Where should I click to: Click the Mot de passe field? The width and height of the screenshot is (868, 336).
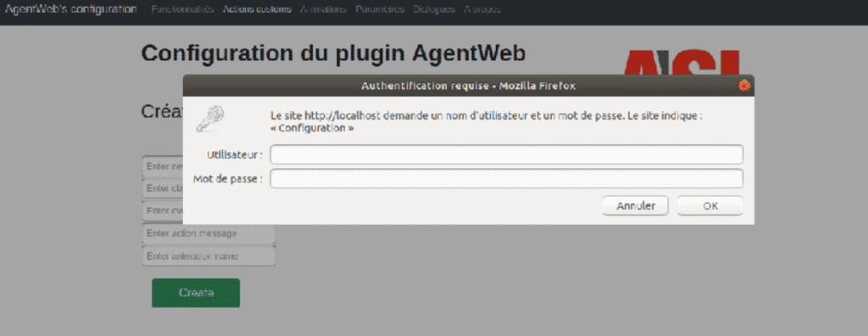pos(506,178)
